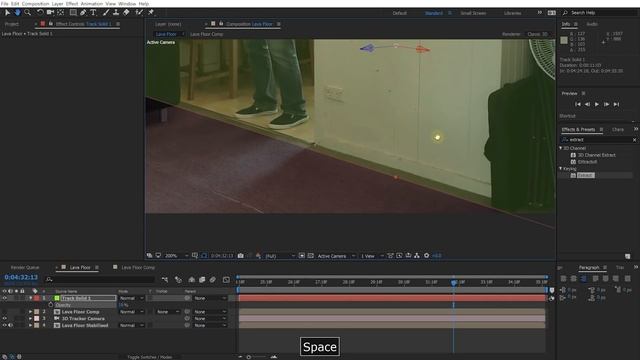Select the Pen tool
The image size is (640, 360).
tap(83, 13)
